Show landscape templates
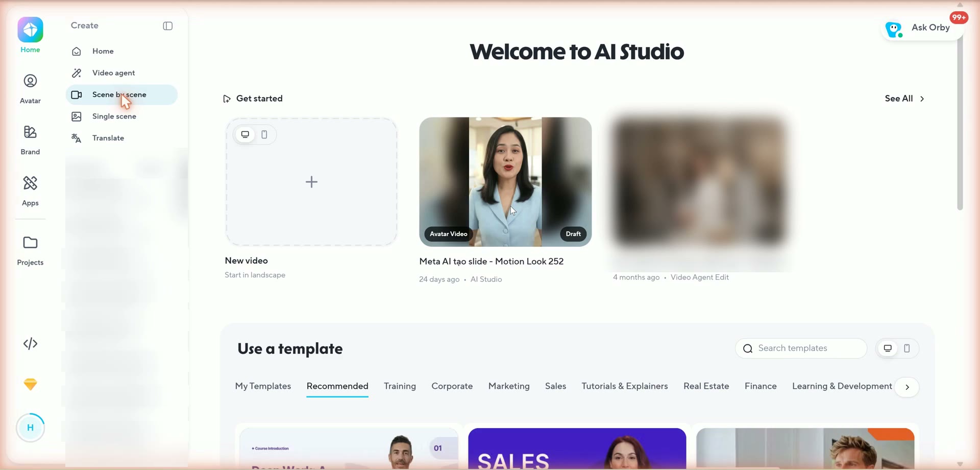Image resolution: width=980 pixels, height=470 pixels. [x=888, y=348]
